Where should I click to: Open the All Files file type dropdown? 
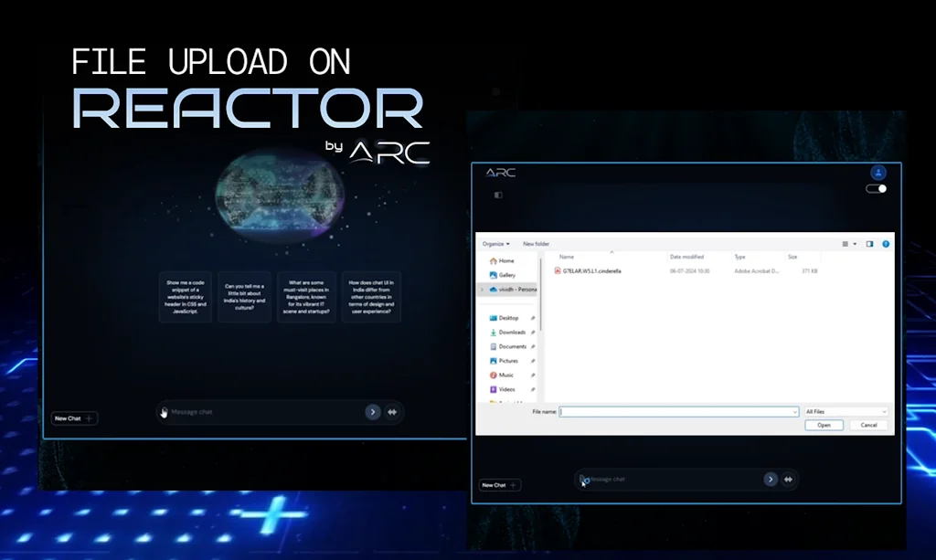point(846,411)
